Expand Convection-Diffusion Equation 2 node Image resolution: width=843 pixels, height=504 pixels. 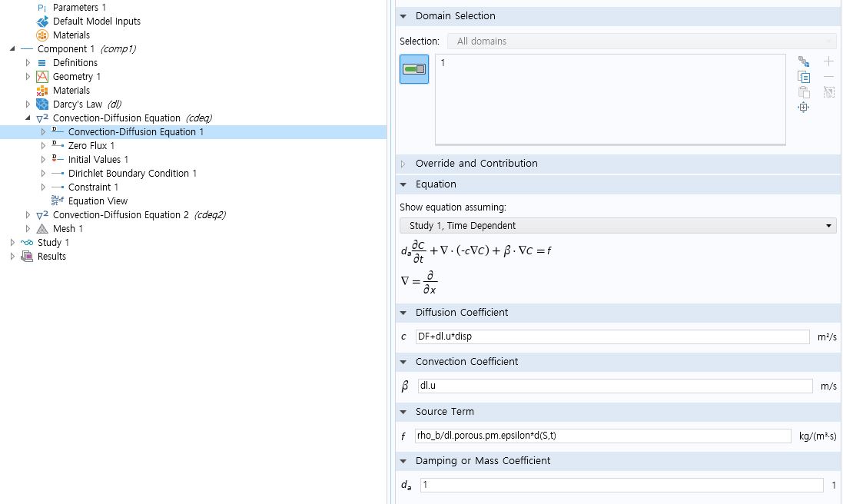28,215
